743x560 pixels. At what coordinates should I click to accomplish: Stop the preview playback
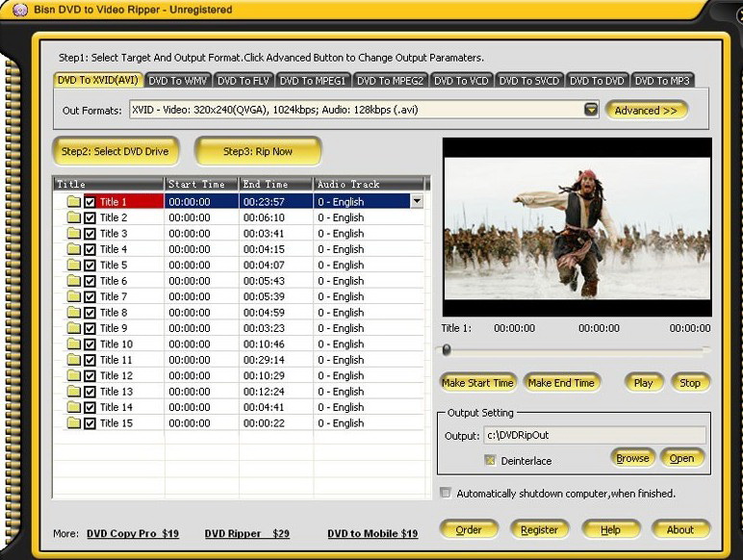tap(690, 383)
